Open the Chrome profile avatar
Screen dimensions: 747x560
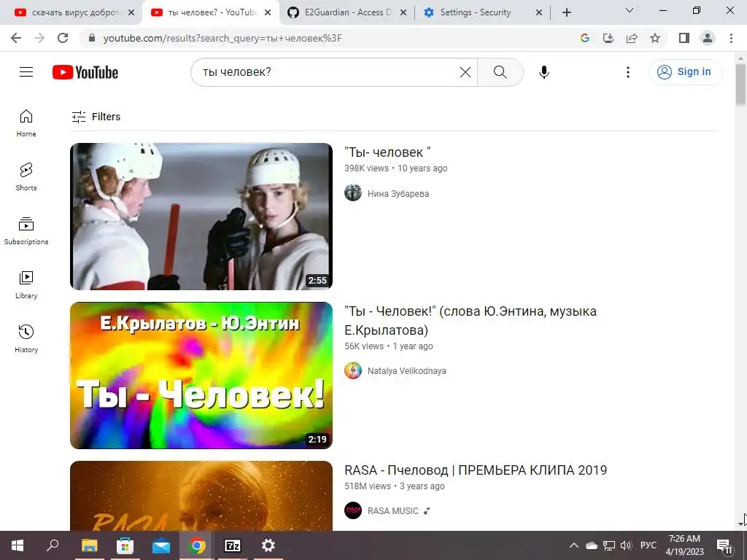(708, 38)
